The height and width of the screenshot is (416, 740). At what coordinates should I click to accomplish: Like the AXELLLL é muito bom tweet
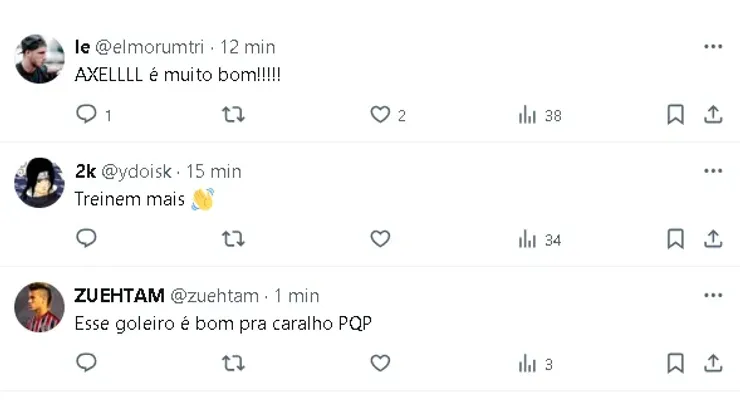(380, 115)
